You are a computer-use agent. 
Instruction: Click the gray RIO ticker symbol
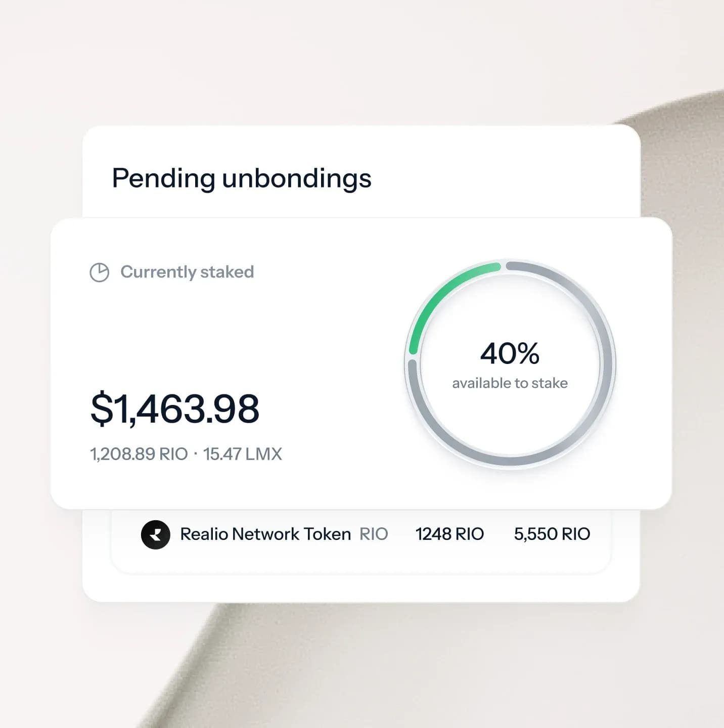pos(374,534)
